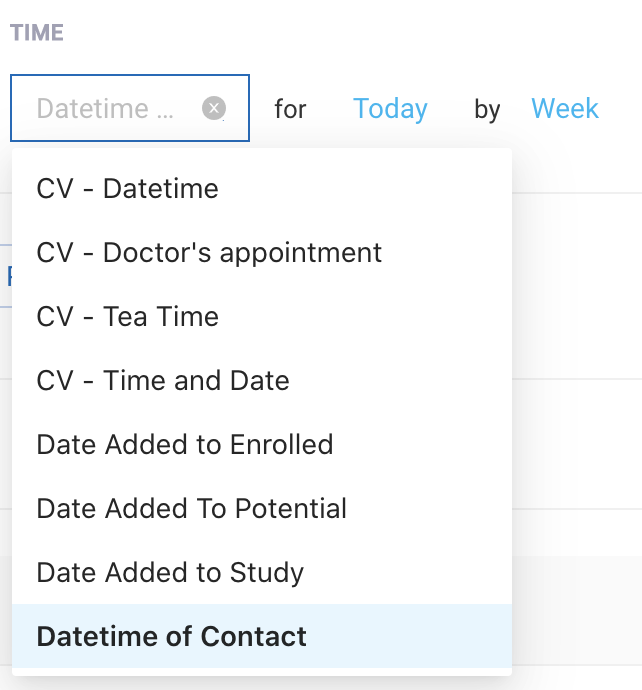Remove the selected Datetime value

(214, 108)
